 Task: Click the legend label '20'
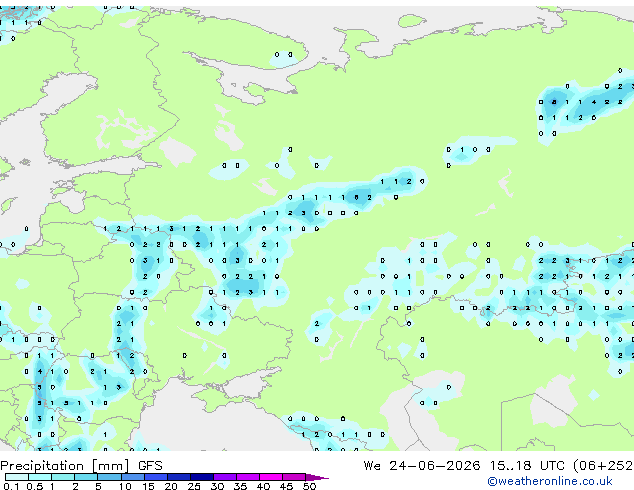click(171, 486)
